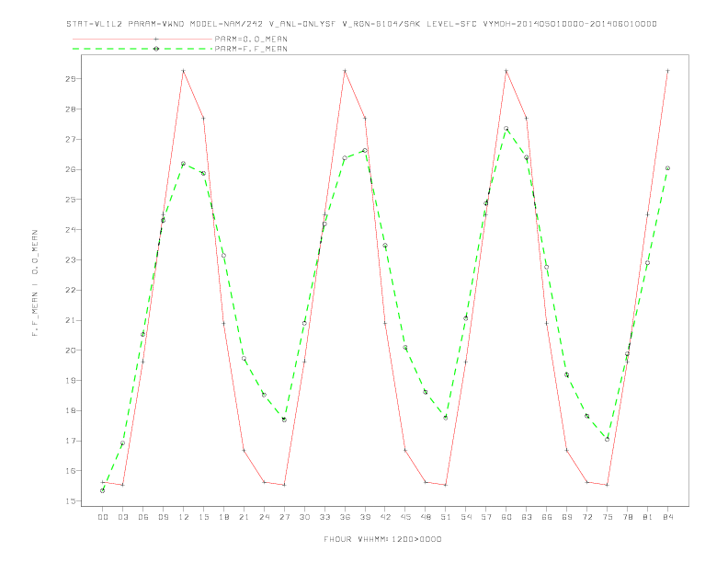Click y-axis tick label 23
The height and width of the screenshot is (563, 728).
[71, 260]
